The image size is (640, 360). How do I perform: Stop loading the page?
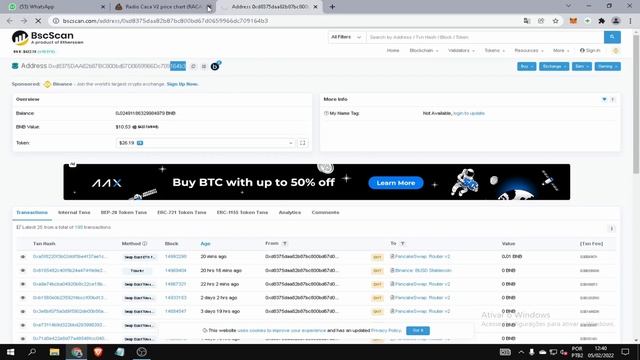click(x=38, y=21)
